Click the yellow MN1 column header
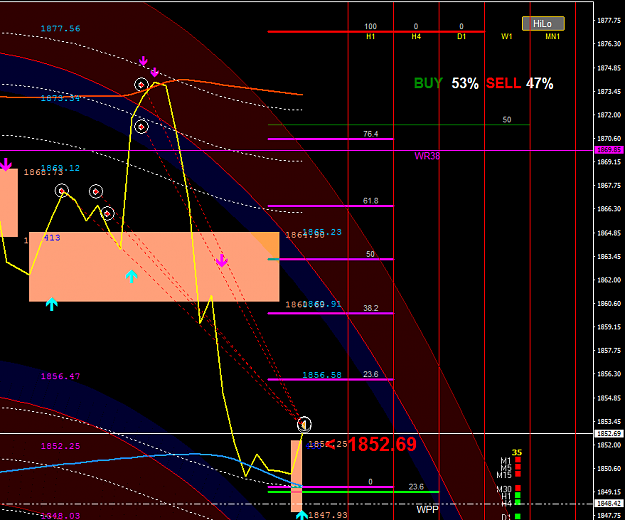This screenshot has width=625, height=520. tap(552, 37)
